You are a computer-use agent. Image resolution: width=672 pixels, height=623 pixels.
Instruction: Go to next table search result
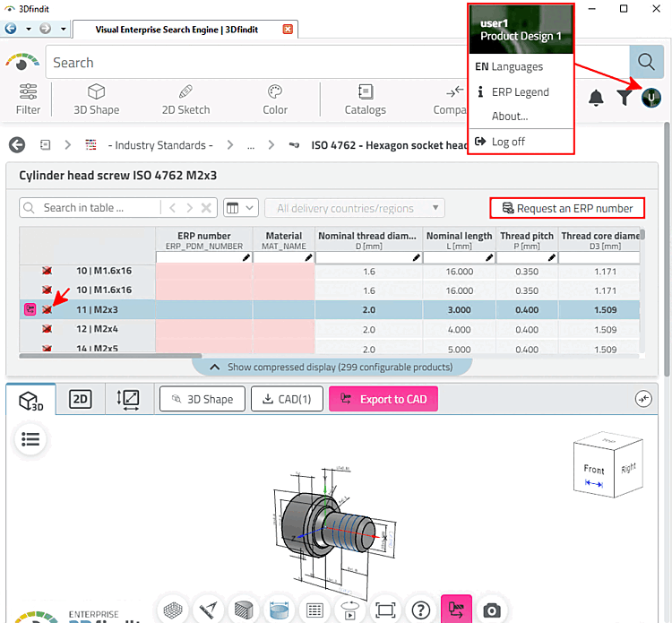pos(189,208)
